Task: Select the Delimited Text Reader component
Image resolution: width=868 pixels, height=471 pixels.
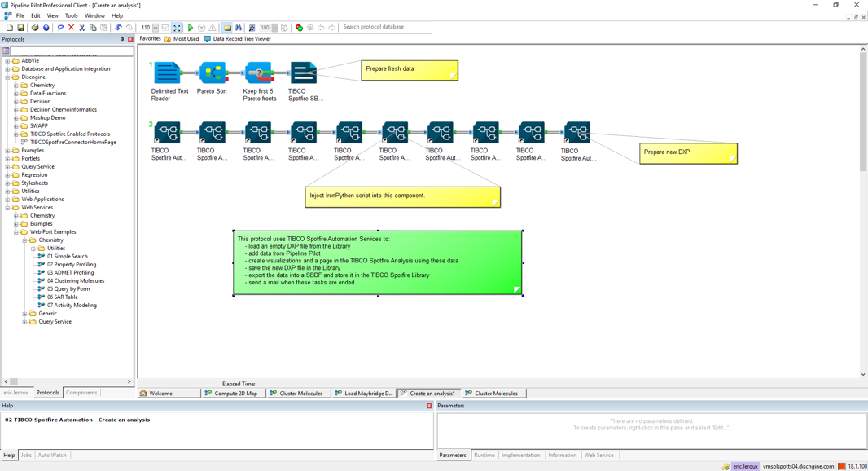Action: click(x=167, y=73)
